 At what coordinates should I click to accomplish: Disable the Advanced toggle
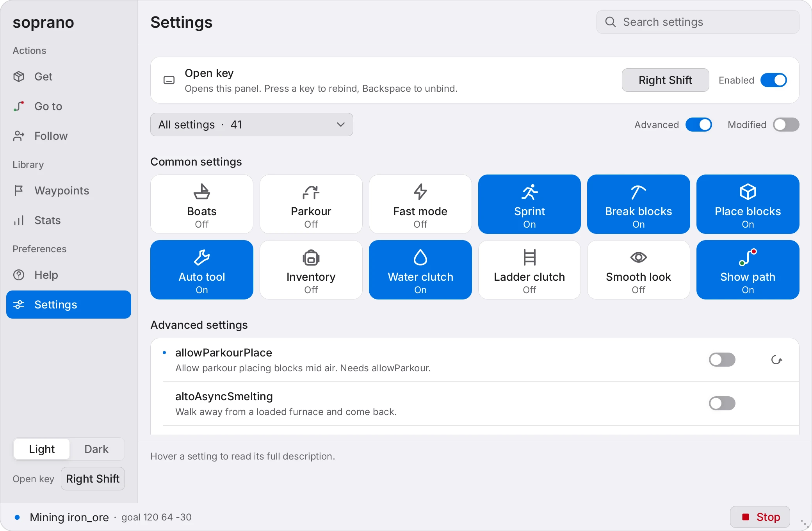click(x=699, y=125)
